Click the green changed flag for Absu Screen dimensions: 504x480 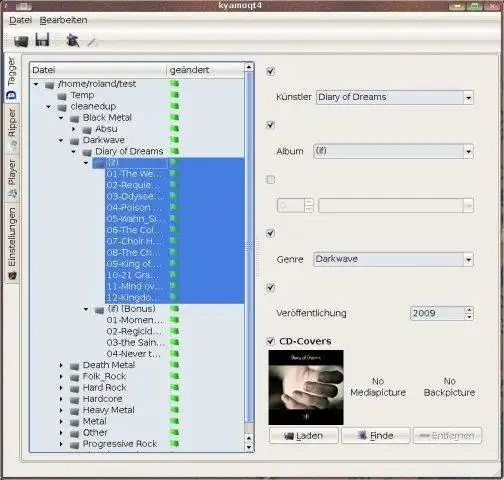click(174, 129)
